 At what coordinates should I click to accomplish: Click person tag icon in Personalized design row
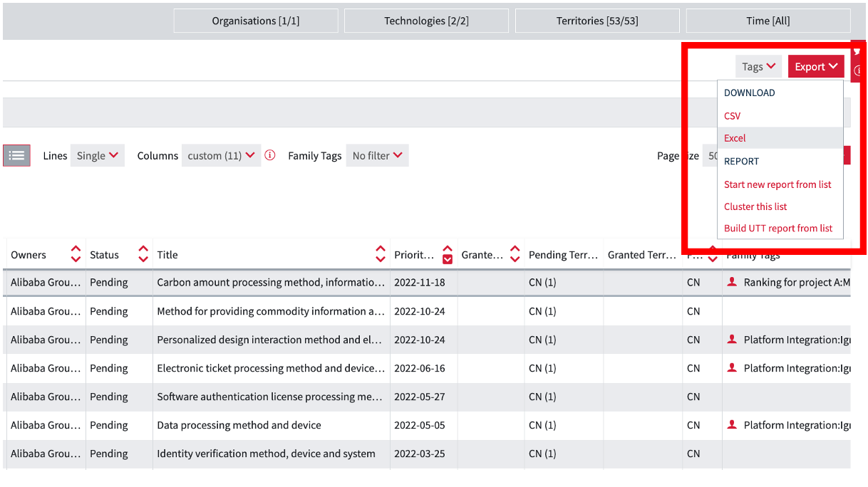pyautogui.click(x=732, y=340)
